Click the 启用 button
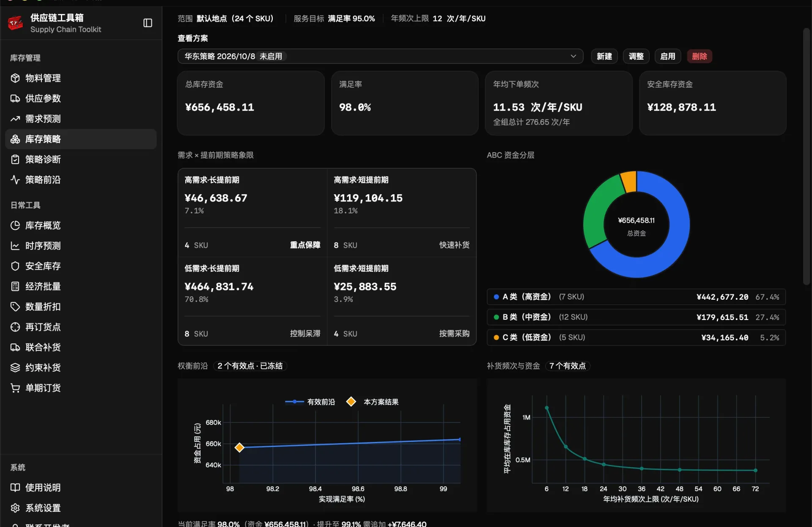The height and width of the screenshot is (527, 812). [667, 56]
